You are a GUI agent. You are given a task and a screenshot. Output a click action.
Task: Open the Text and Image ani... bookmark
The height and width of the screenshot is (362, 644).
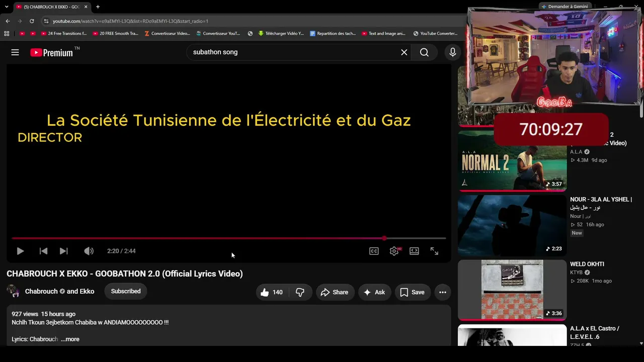tap(383, 34)
